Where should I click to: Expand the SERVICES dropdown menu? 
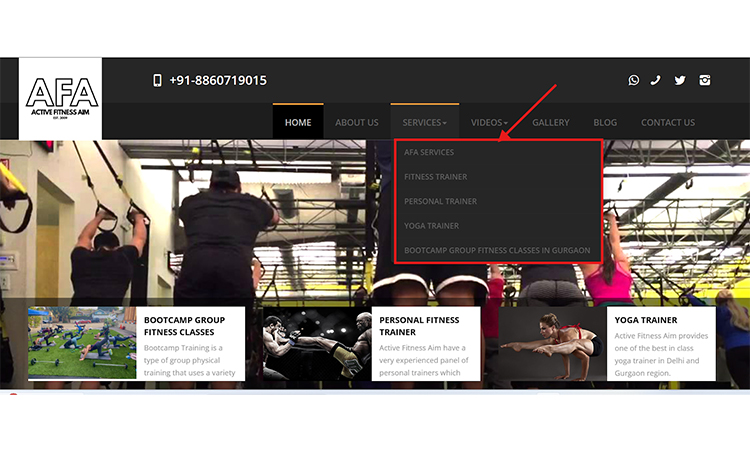click(424, 122)
